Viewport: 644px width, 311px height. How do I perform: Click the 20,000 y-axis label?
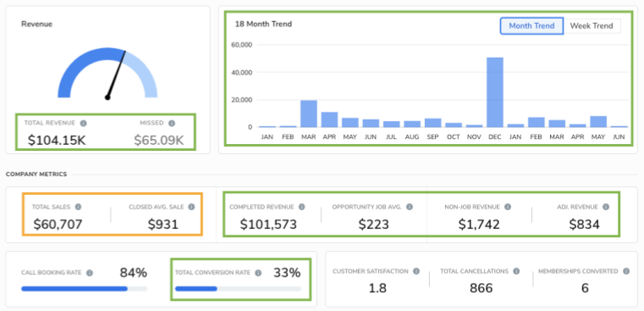coord(241,100)
